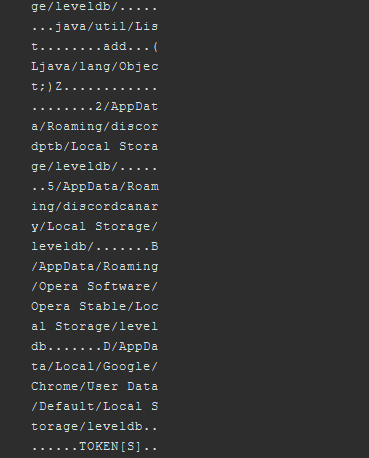
Task: Select the 'ta/Local/Google/' line
Action: pos(95,367)
